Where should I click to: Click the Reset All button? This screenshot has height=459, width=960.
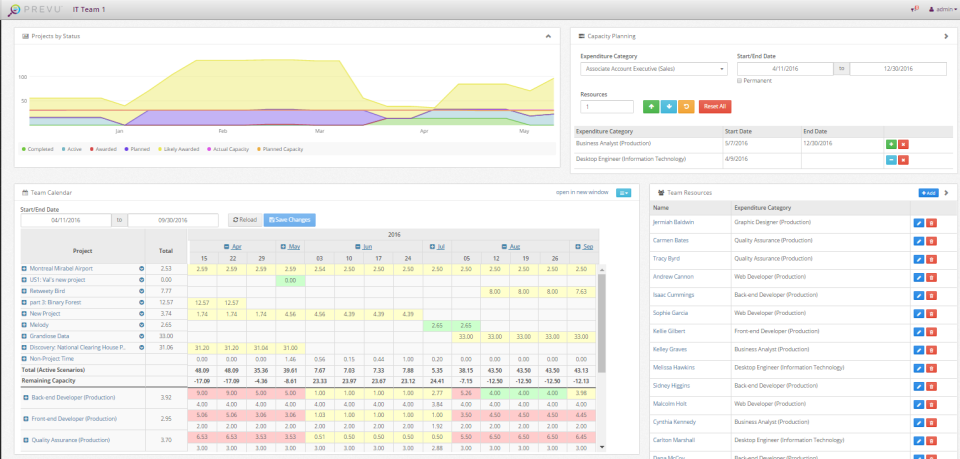tap(714, 106)
